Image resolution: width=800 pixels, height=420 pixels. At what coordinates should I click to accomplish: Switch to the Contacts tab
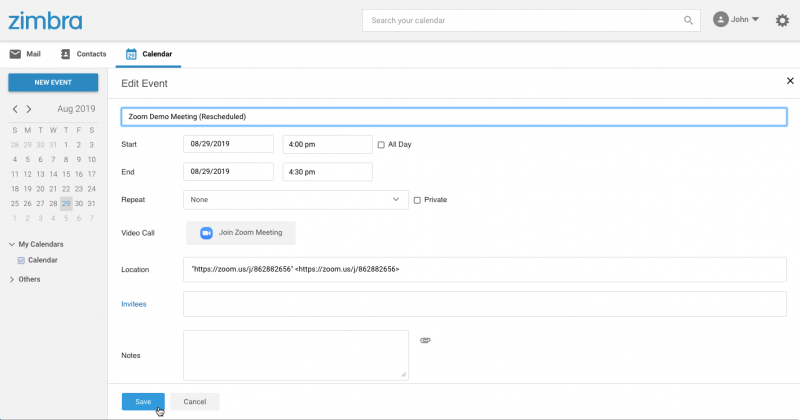tap(84, 54)
